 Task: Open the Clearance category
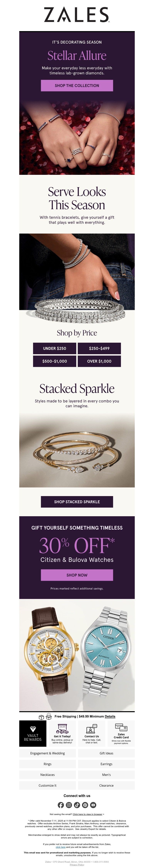tap(106, 785)
